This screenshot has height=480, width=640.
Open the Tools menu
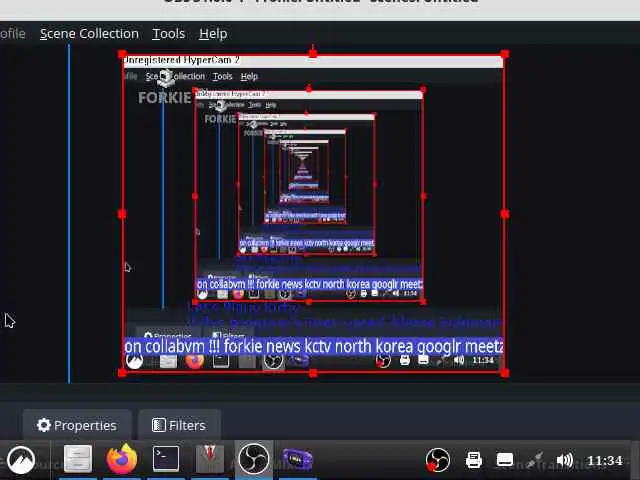169,33
